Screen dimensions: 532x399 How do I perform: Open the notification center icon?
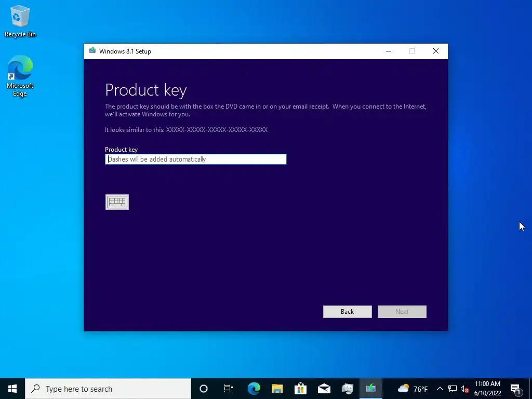(516, 389)
